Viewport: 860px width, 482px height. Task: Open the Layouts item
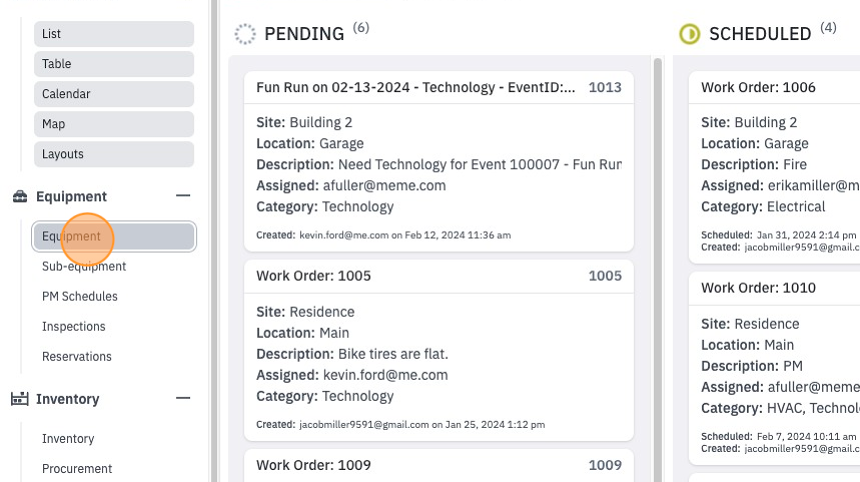point(114,155)
